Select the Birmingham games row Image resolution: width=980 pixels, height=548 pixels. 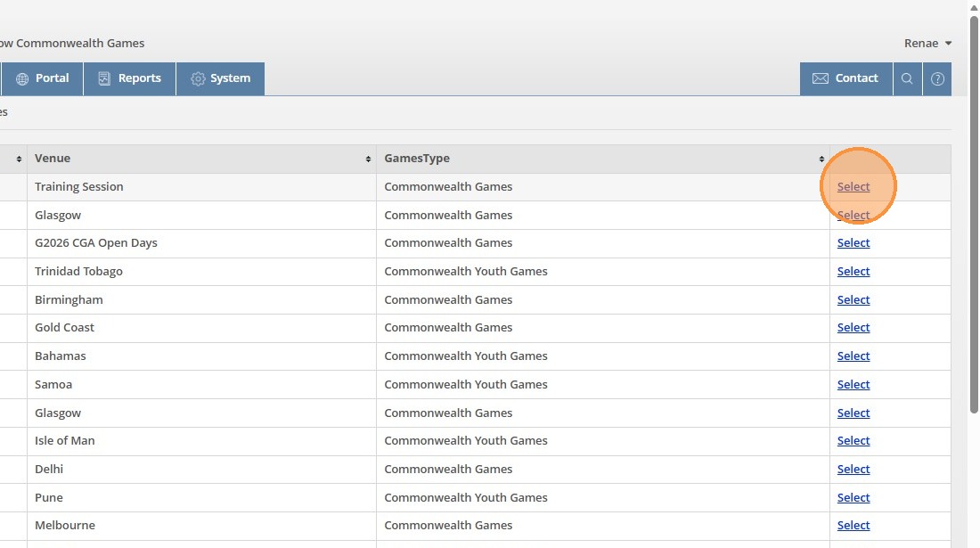click(853, 300)
